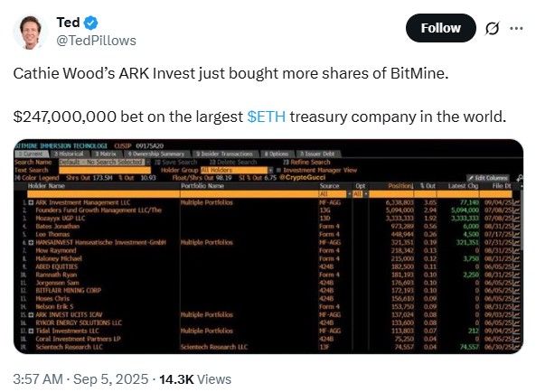536x392 pixels.
Task: Click the chart icon on Founders Fund row
Action: click(516, 210)
